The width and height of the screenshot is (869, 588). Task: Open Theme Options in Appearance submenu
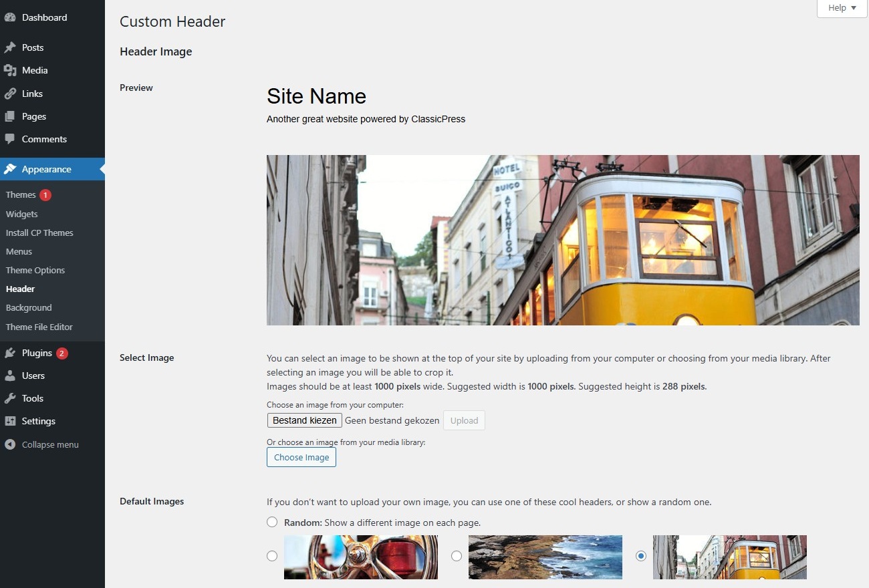click(35, 270)
